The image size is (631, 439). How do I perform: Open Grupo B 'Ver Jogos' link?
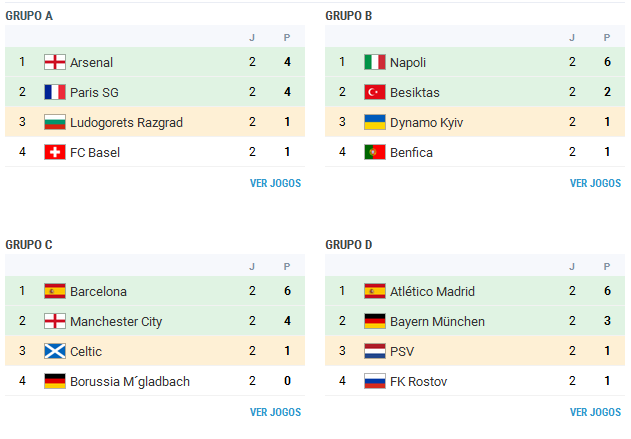(x=595, y=183)
